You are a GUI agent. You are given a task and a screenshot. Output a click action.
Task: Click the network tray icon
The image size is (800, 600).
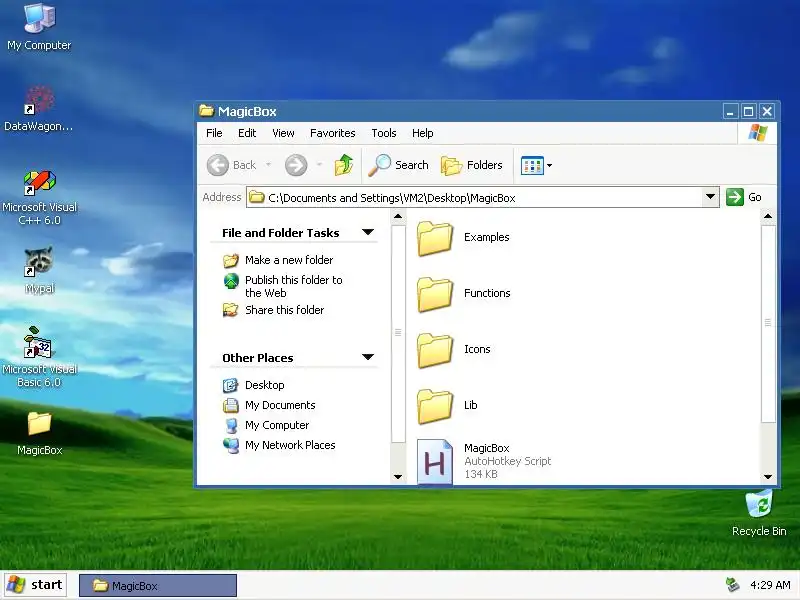pyautogui.click(x=733, y=585)
